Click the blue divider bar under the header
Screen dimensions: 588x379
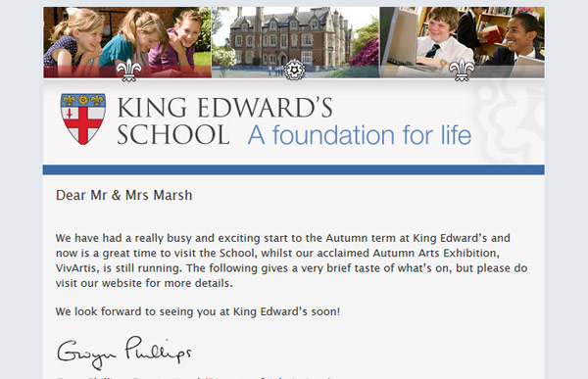[x=294, y=169]
